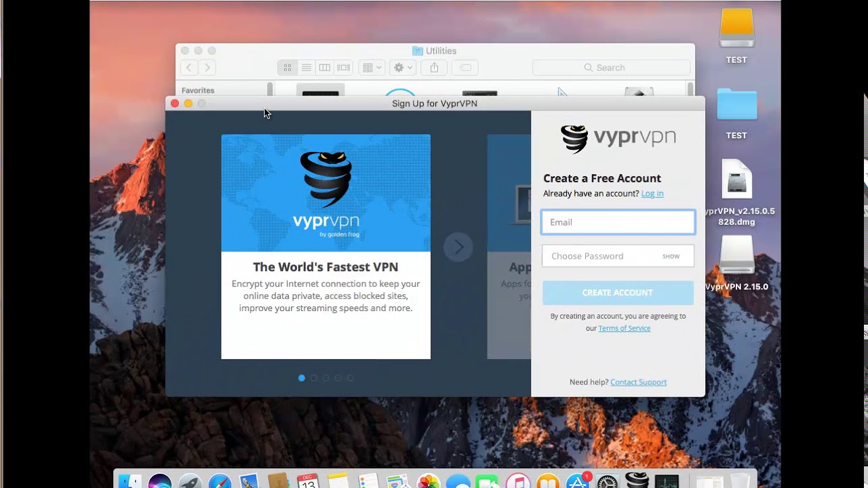Click the CREATE ACCOUNT button
Screen dimensions: 868x488
618,293
